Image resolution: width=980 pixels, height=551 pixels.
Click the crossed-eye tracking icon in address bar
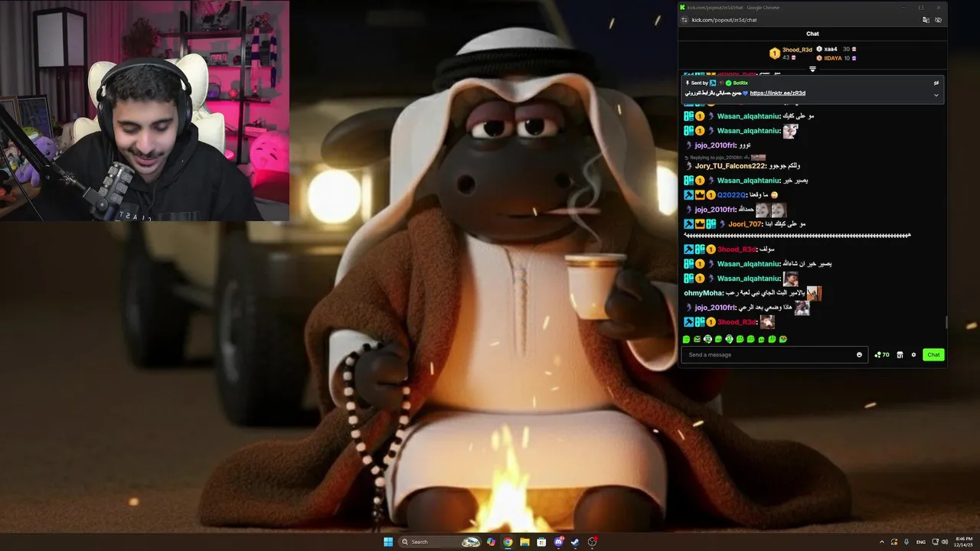(938, 20)
